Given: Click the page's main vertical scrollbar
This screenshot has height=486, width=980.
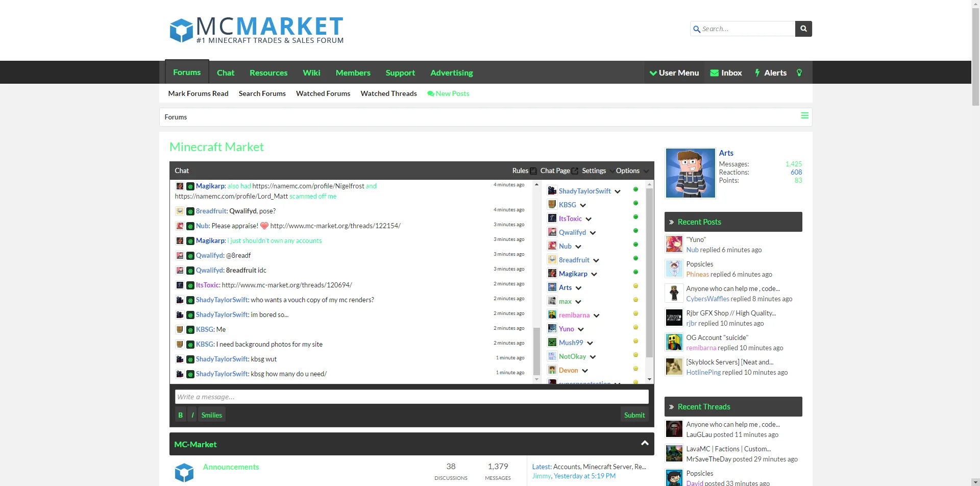Looking at the screenshot, I should (975, 58).
